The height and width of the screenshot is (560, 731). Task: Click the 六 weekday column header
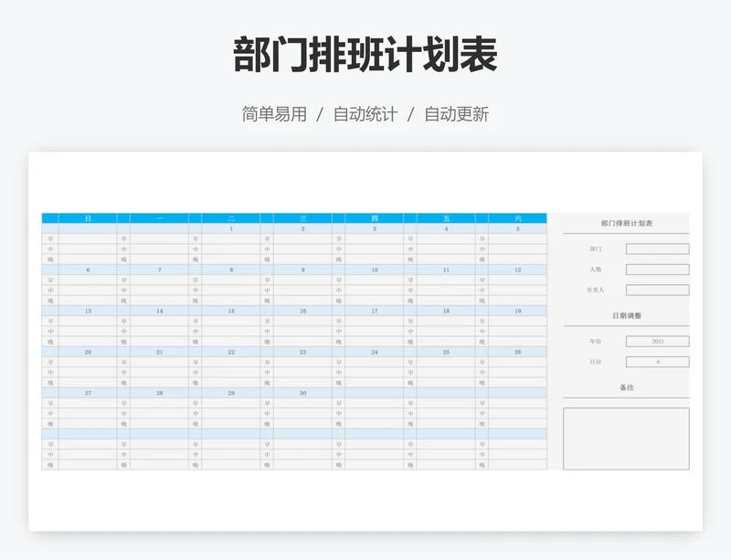tap(517, 218)
